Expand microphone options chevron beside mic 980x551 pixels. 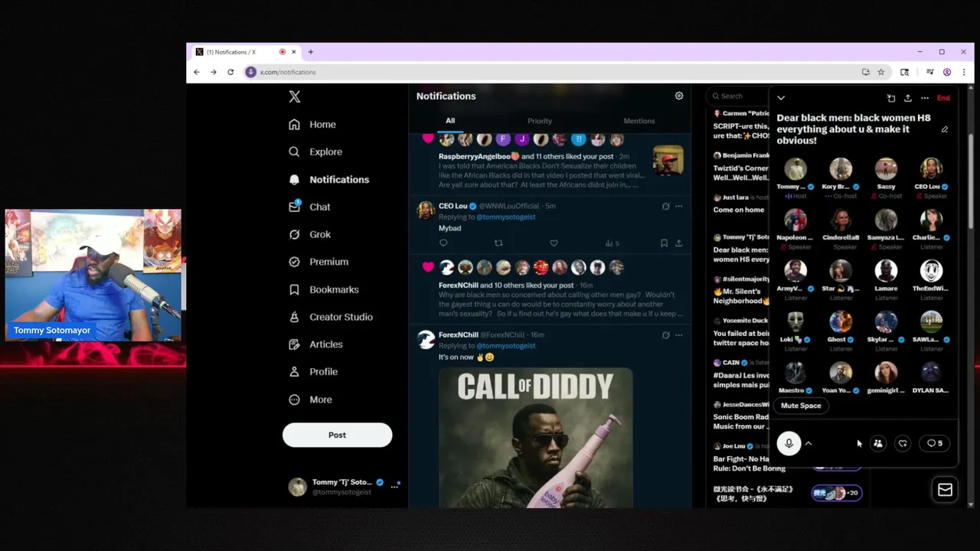click(808, 443)
